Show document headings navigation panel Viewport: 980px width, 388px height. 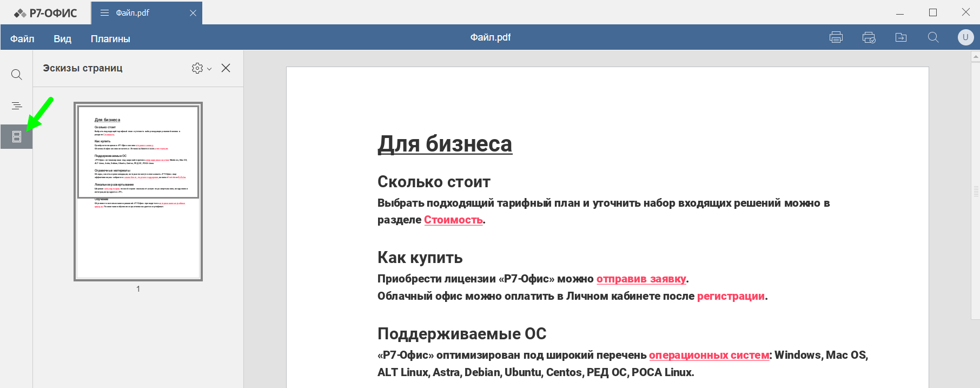[x=17, y=106]
